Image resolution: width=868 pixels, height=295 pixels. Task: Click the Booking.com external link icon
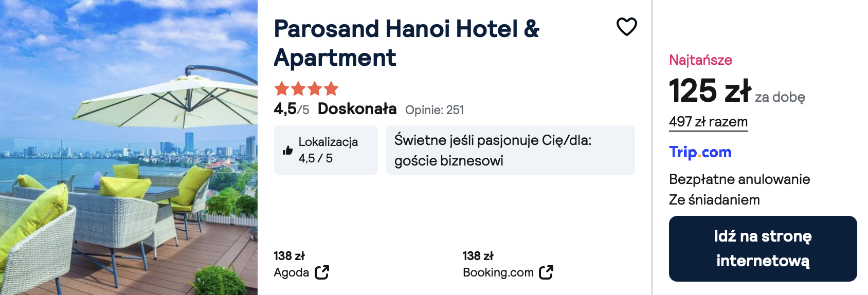[x=546, y=272]
